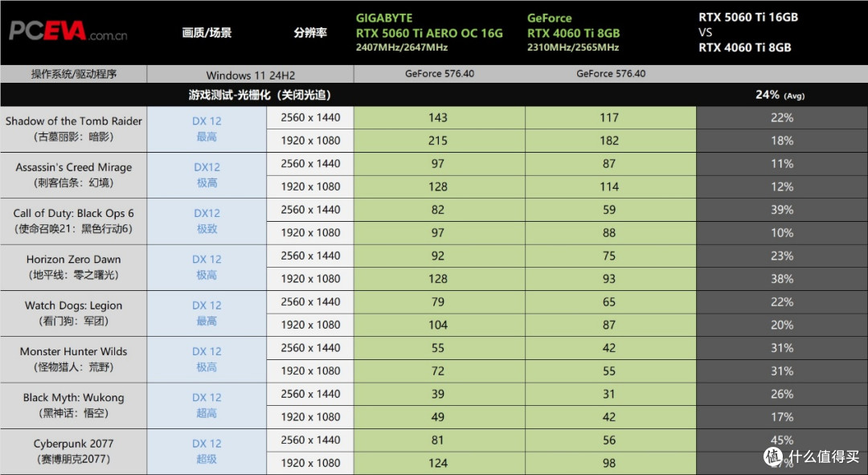Select the Assassin's Creed Mirage game cell
The image size is (868, 475).
[74, 175]
